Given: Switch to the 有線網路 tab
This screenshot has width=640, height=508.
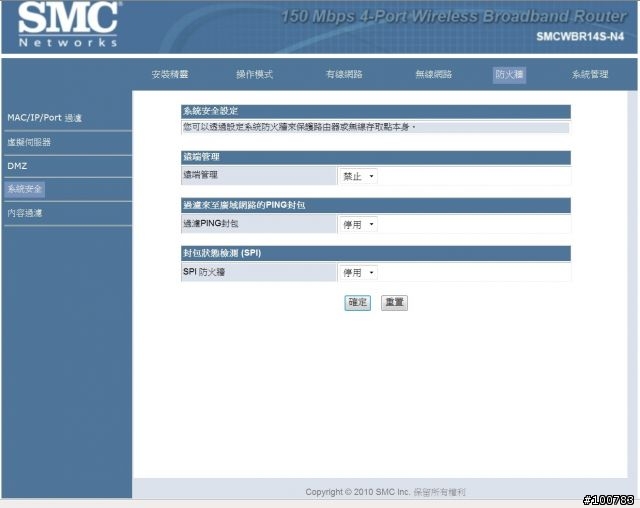Looking at the screenshot, I should 344,74.
